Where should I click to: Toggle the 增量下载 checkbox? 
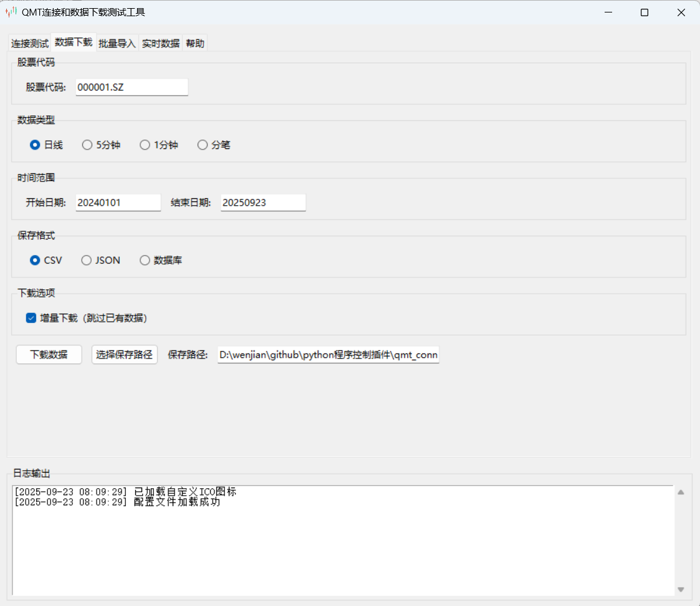pyautogui.click(x=31, y=318)
